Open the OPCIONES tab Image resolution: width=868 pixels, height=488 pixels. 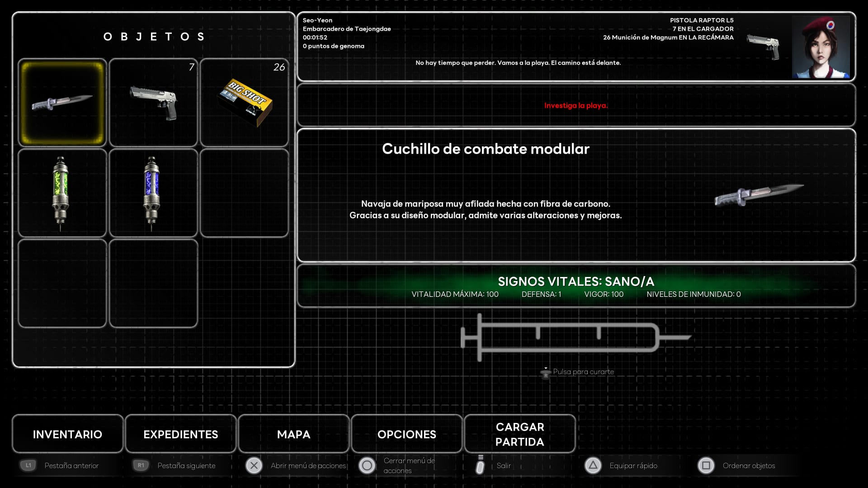pyautogui.click(x=407, y=434)
